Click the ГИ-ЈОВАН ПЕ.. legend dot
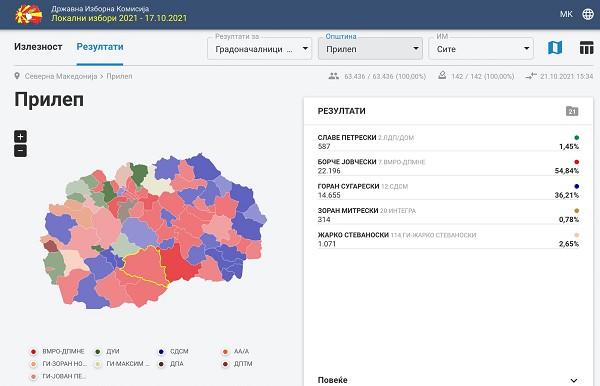The width and height of the screenshot is (600, 386). (34, 376)
